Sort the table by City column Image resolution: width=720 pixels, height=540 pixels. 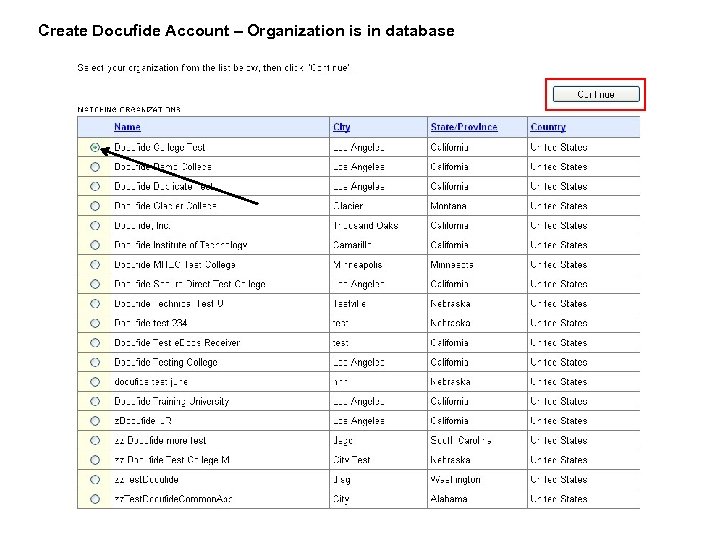coord(342,127)
